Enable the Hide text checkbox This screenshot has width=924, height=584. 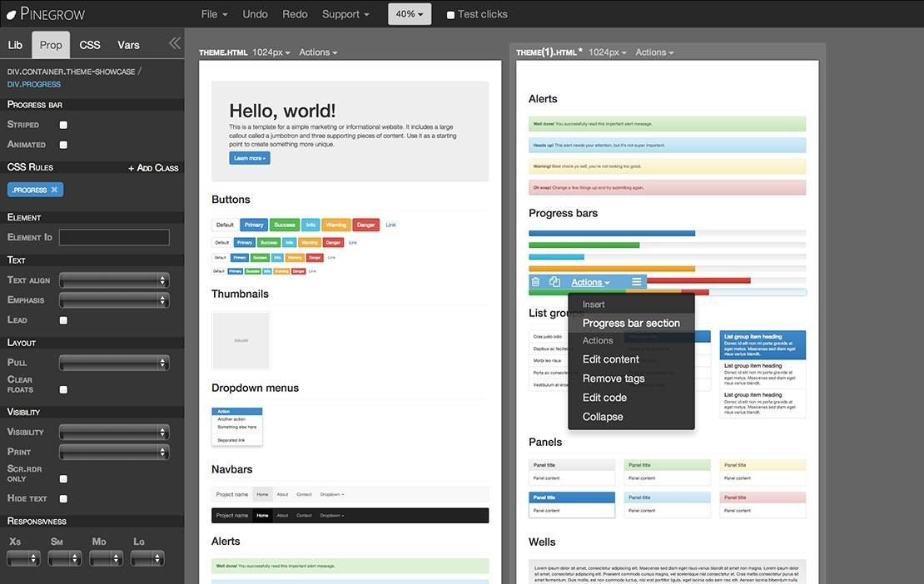63,498
